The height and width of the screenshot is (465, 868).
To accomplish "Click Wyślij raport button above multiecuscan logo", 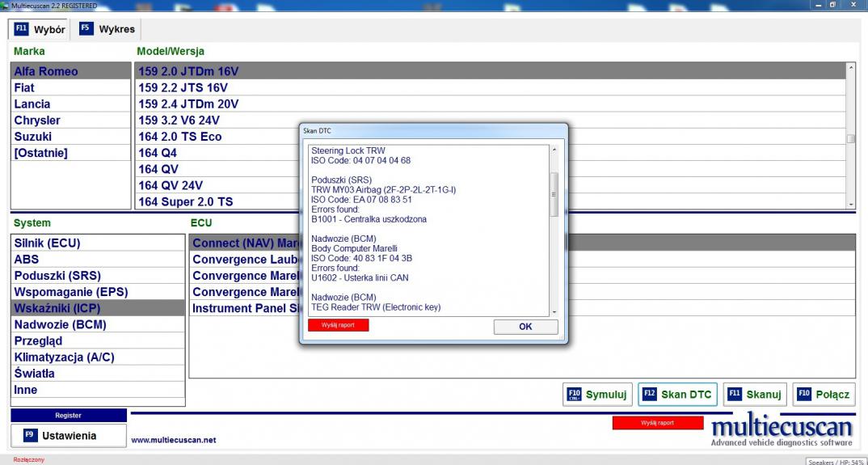I will pyautogui.click(x=658, y=422).
